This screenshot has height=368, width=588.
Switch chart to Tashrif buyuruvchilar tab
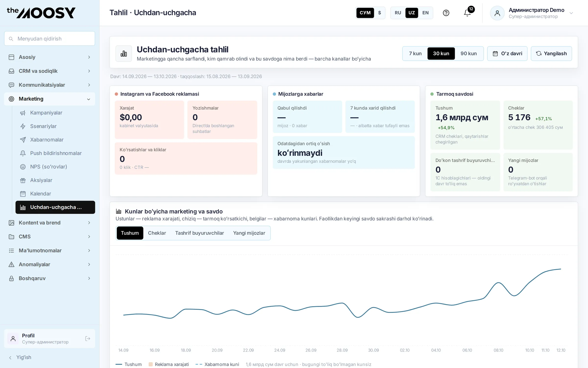point(199,233)
